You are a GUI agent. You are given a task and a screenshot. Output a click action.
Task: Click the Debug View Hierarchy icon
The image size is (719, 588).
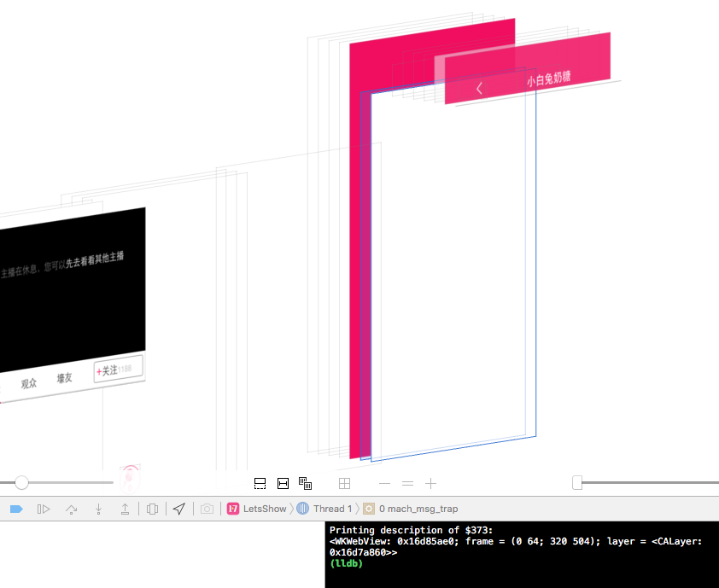tap(152, 509)
